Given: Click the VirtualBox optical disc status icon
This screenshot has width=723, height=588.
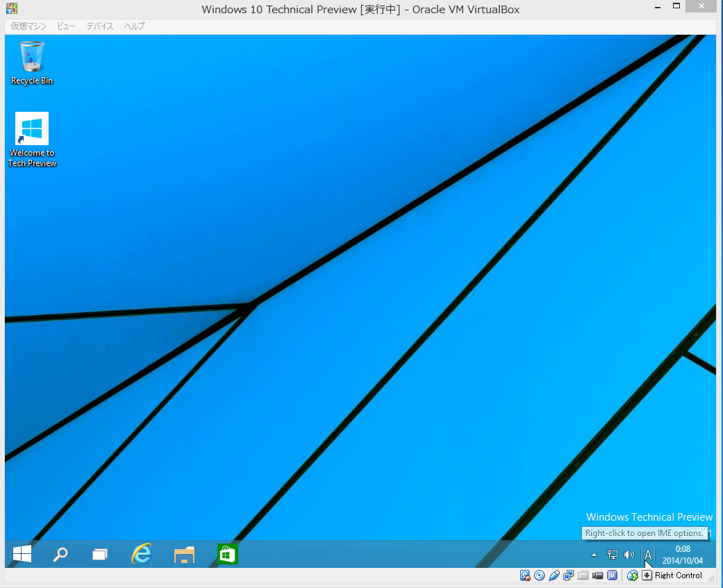Looking at the screenshot, I should [x=540, y=575].
